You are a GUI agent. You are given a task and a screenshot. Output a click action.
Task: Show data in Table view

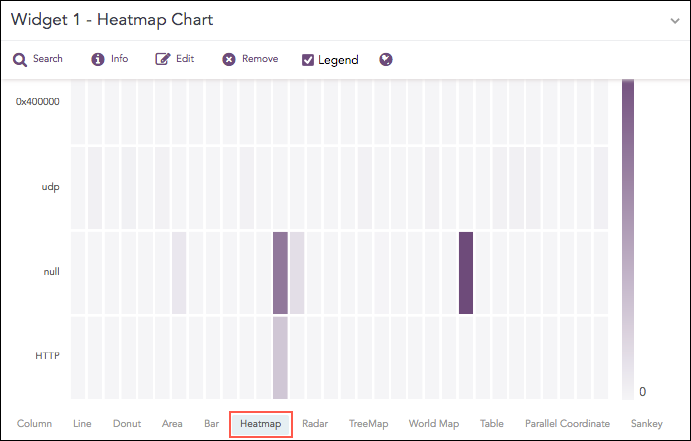tap(491, 424)
